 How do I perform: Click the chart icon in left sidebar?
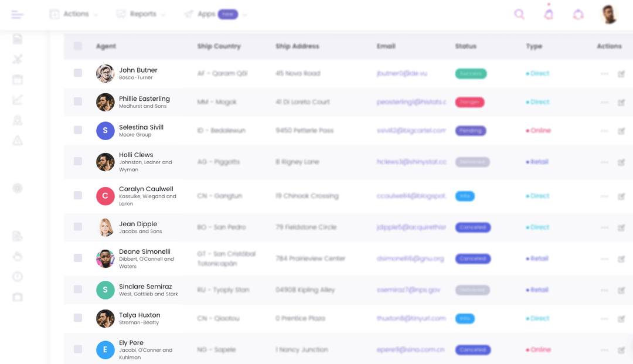(18, 100)
